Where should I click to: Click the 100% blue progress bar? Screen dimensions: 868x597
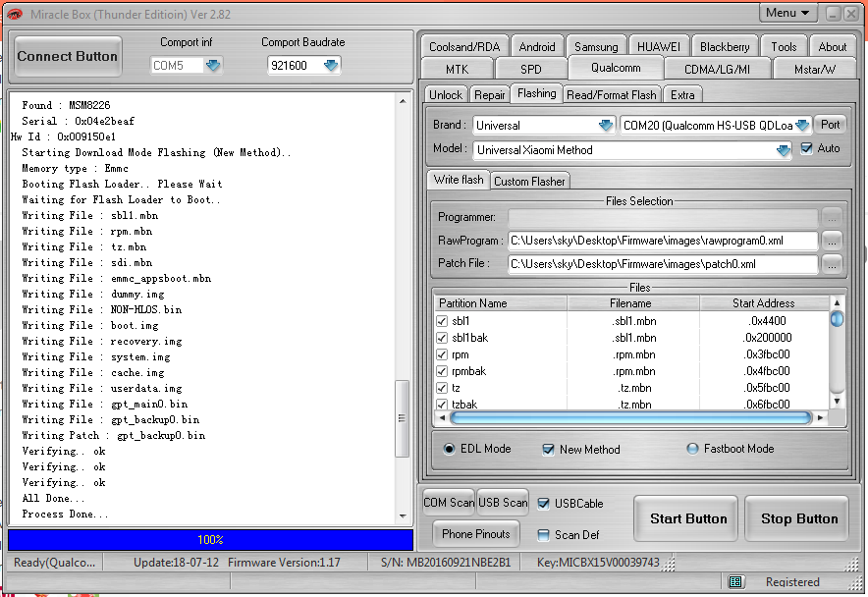coord(210,539)
